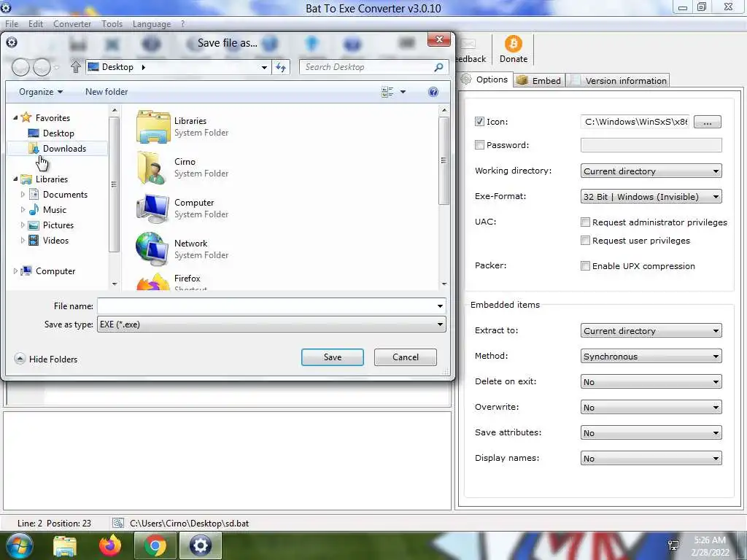
Task: Uncheck the Icon checkbox
Action: tap(479, 122)
